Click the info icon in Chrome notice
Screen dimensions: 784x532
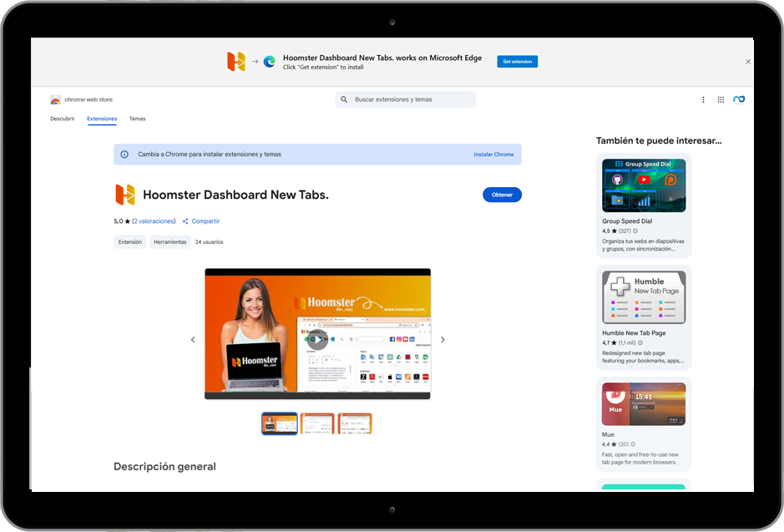[124, 155]
